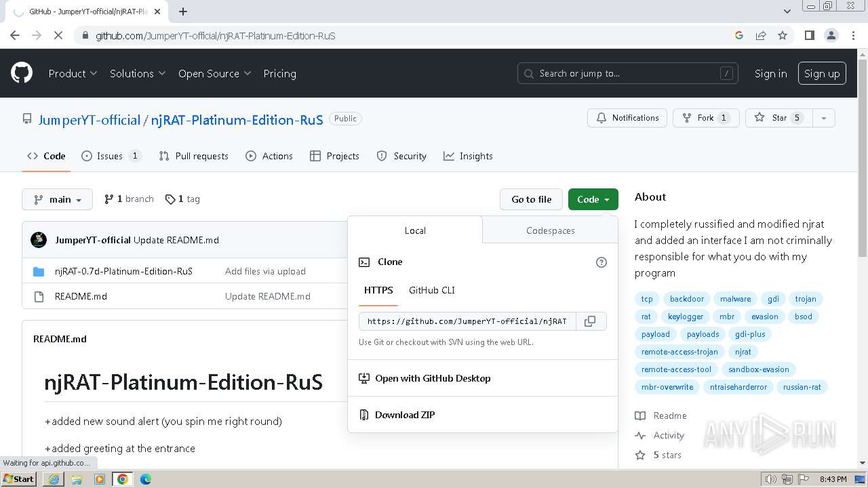Screen dimensions: 868x488
Task: Open the Projects tab
Action: coord(335,156)
